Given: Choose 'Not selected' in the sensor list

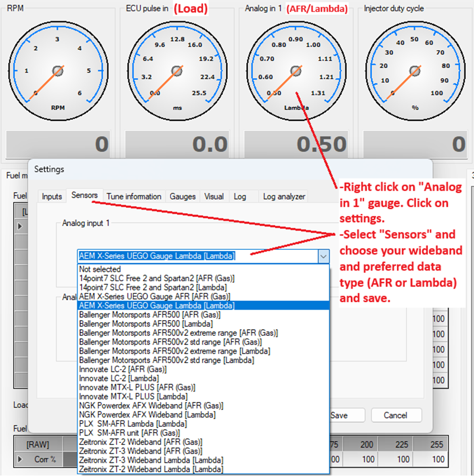Looking at the screenshot, I should [204, 269].
